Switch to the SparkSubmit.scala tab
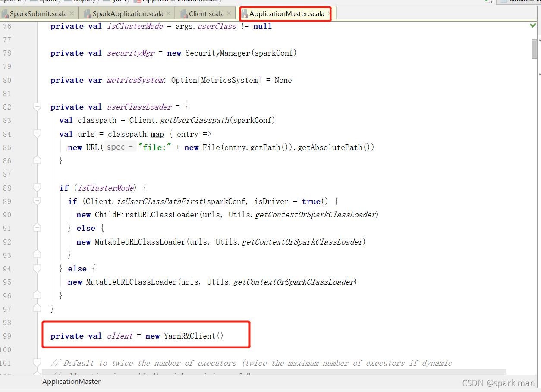 (x=38, y=14)
